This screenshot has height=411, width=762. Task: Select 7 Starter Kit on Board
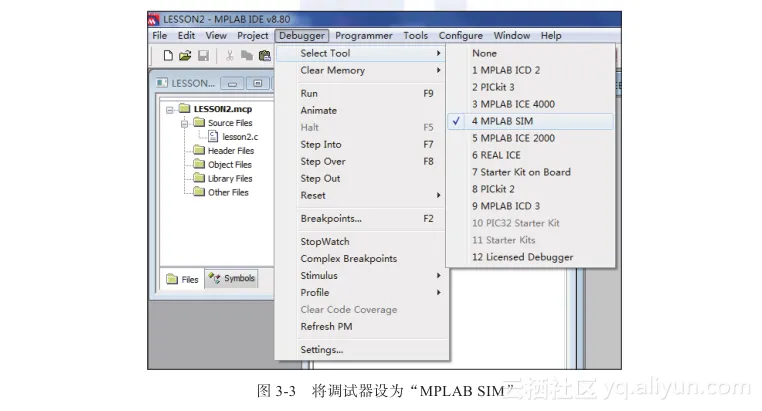coord(530,172)
